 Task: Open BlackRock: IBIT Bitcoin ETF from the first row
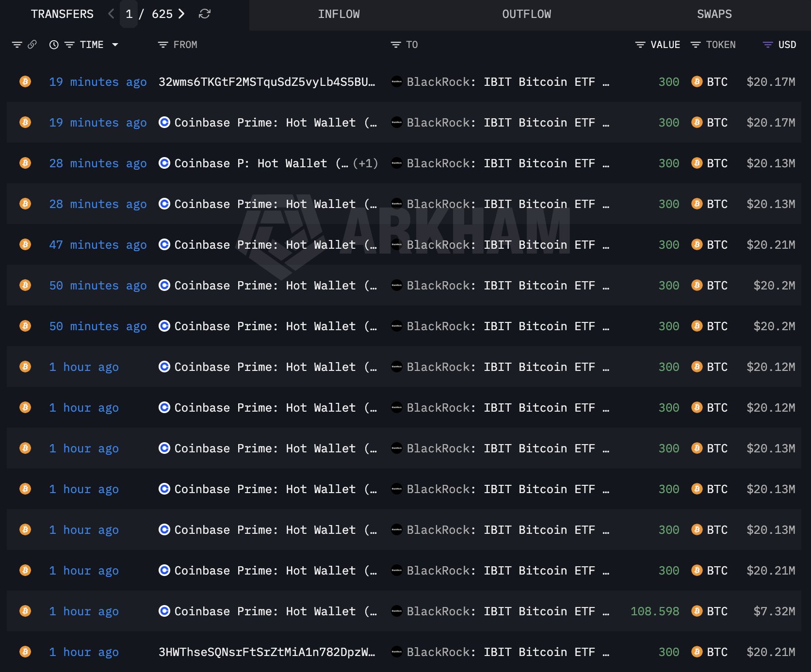pos(500,82)
